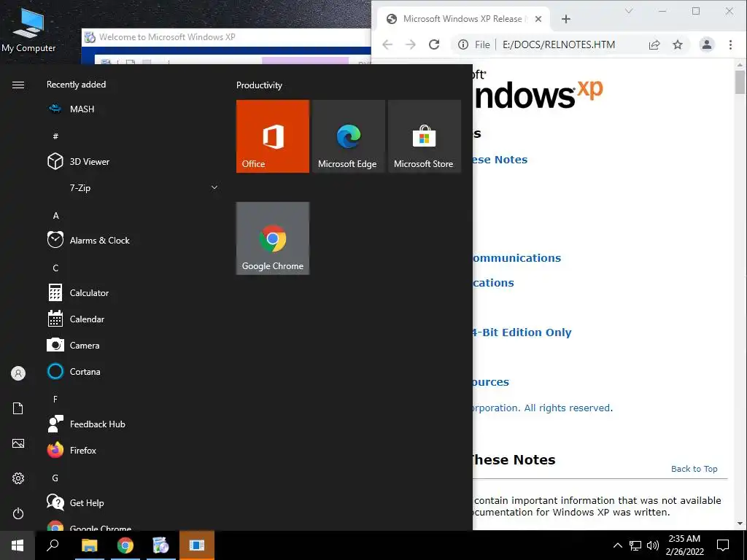Launch the Microsoft Edge tile
Viewport: 747px width, 560px height.
pyautogui.click(x=348, y=136)
